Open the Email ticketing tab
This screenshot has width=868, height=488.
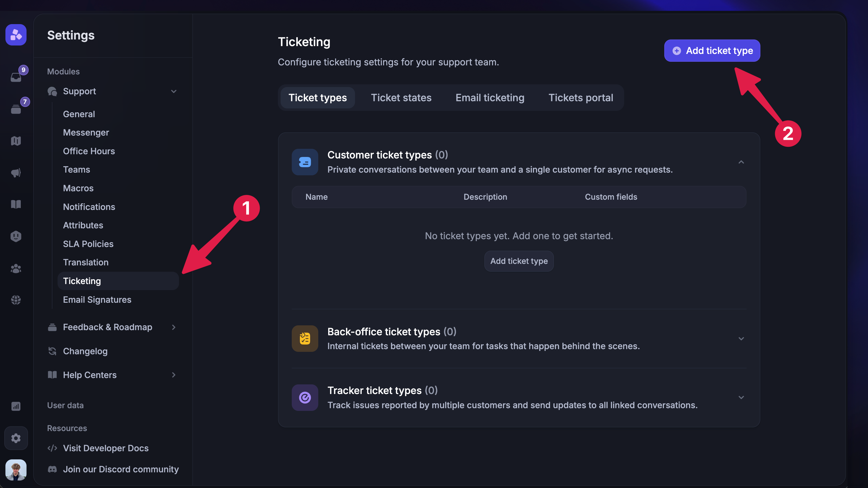click(489, 98)
